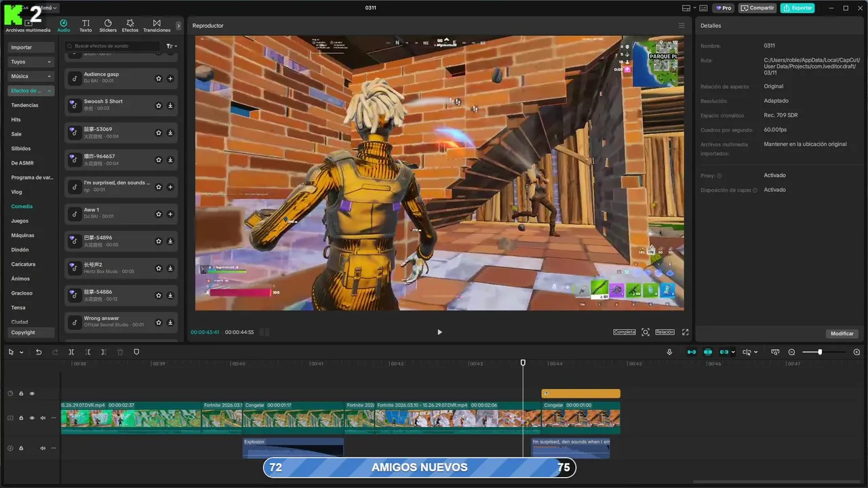Click the Pro button

point(723,8)
